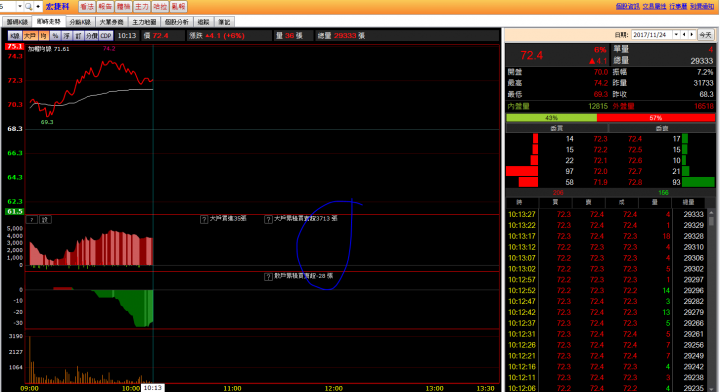The image size is (720, 392).
Task: Click the 外盤量 16518 value
Action: pos(704,106)
